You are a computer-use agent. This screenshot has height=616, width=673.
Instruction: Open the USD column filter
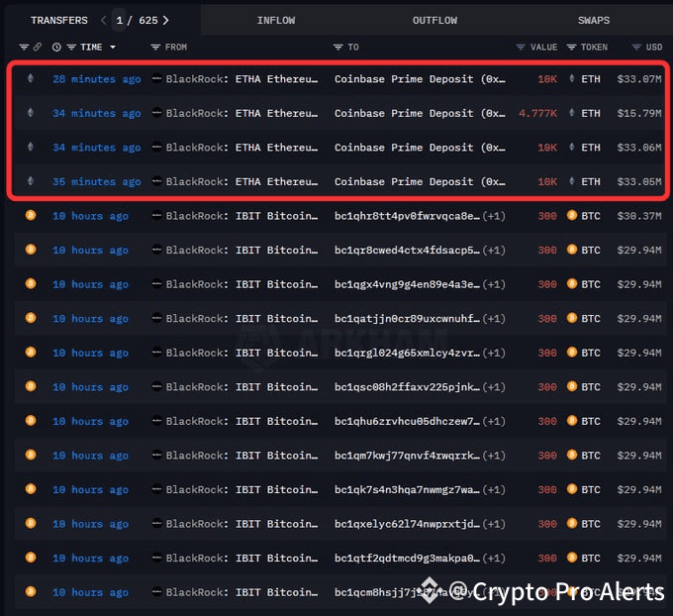636,47
